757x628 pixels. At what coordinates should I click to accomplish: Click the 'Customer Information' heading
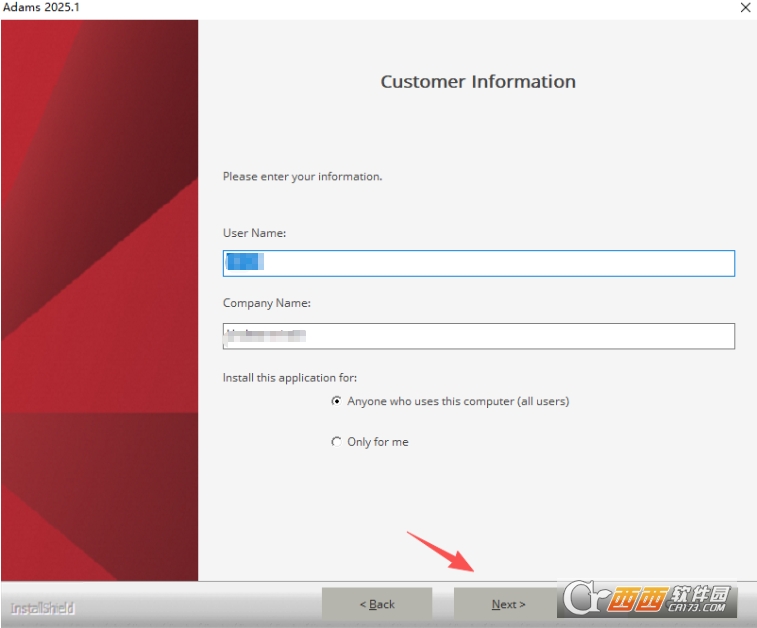tap(478, 82)
